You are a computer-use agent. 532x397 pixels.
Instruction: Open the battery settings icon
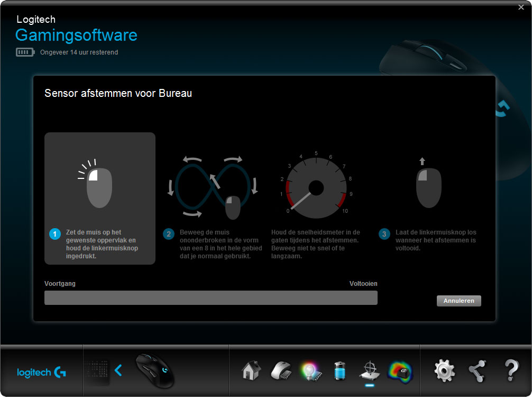(340, 371)
